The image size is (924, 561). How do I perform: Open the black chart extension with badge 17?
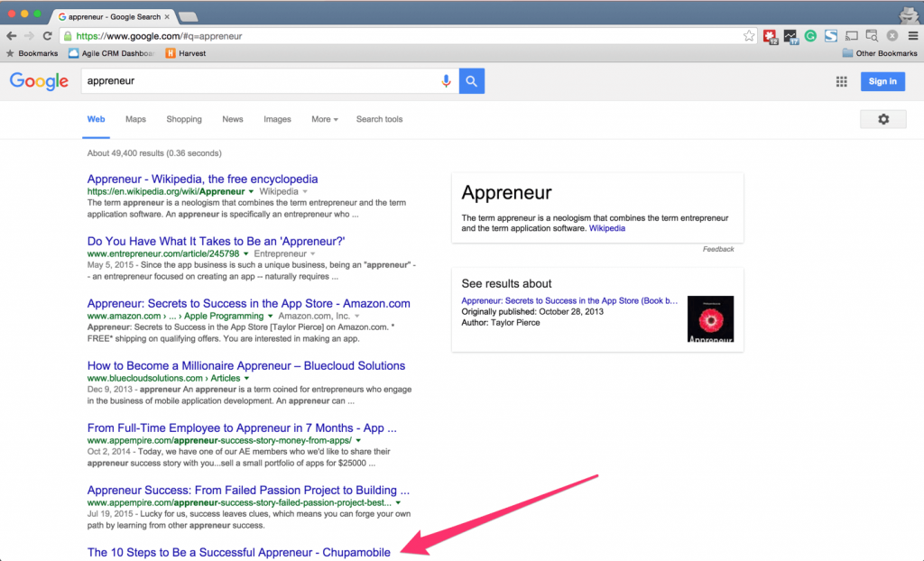pyautogui.click(x=790, y=37)
